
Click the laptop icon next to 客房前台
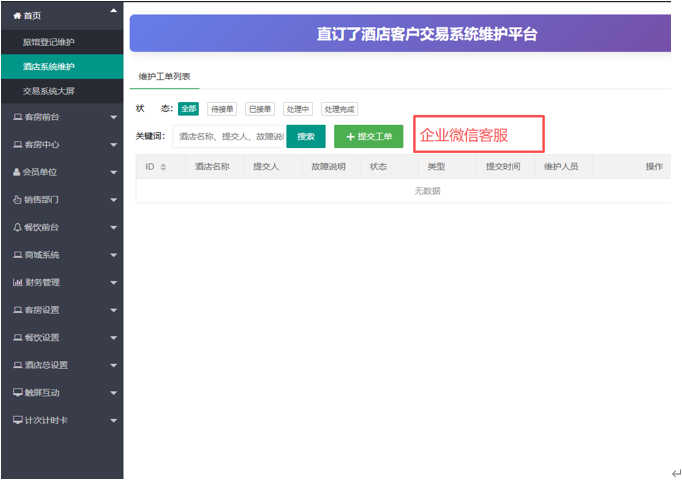click(x=17, y=117)
